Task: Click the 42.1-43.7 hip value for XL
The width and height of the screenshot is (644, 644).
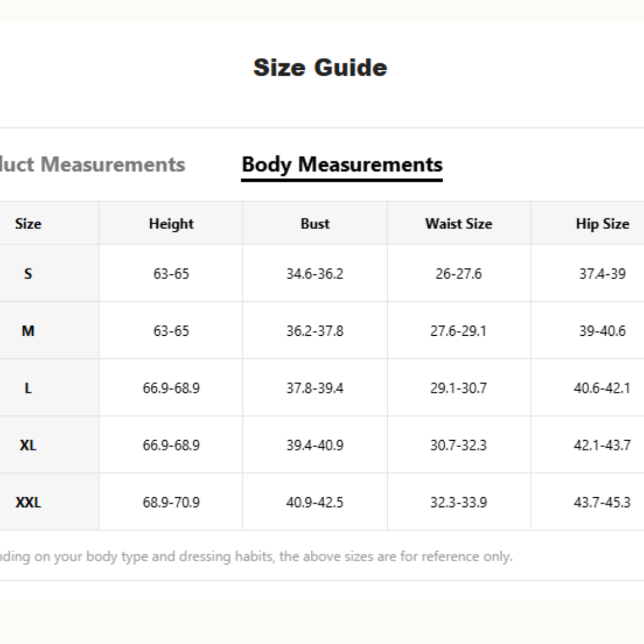Action: coord(602,445)
